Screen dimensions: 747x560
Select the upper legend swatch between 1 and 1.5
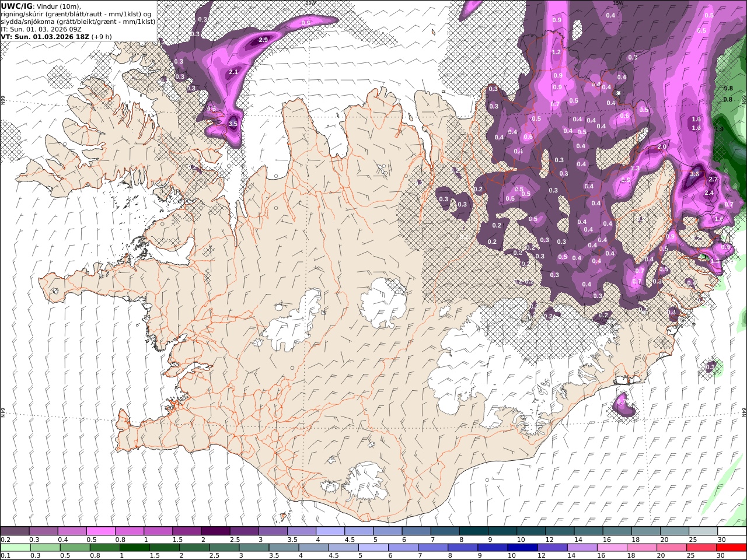tap(158, 531)
